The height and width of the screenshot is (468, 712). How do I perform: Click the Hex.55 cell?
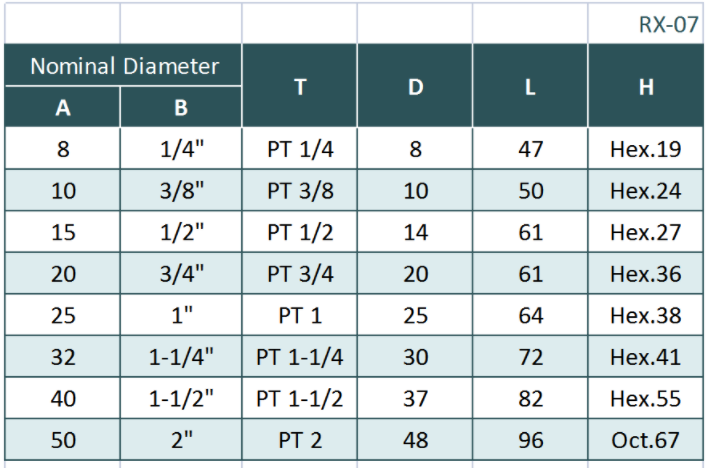(x=646, y=398)
